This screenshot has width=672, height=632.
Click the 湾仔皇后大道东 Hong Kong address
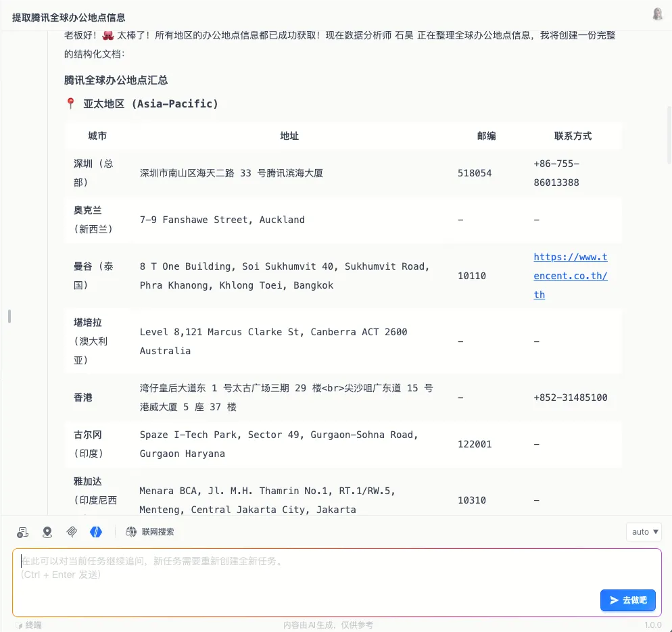(286, 397)
